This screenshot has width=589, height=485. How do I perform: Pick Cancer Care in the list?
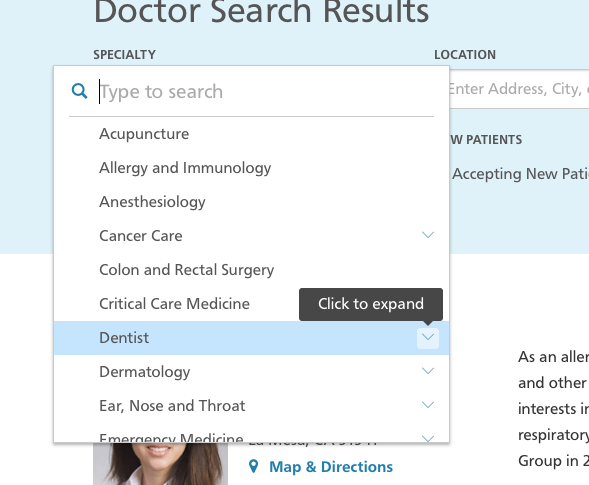click(x=237, y=236)
